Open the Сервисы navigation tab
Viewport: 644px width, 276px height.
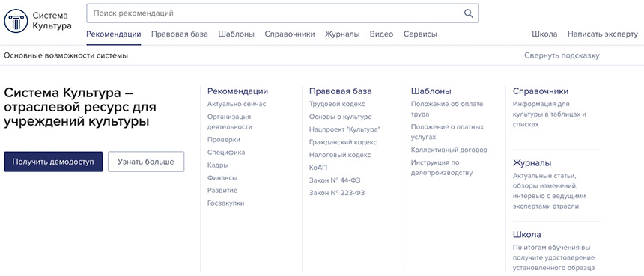420,34
